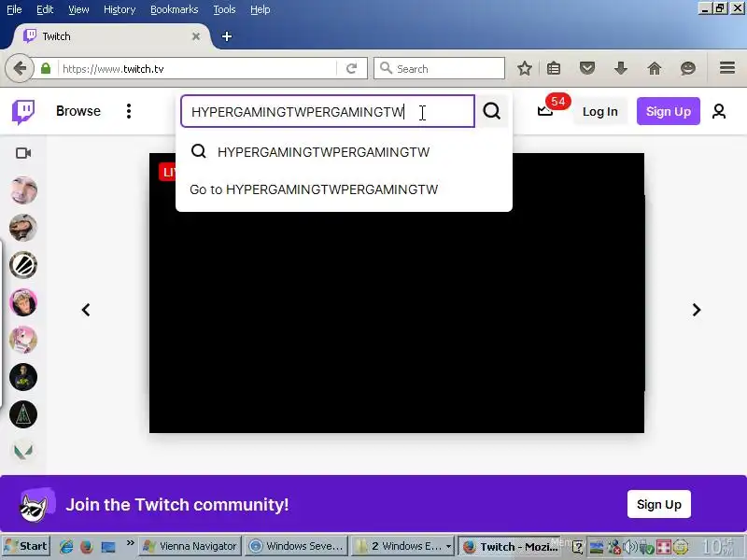Screen dimensions: 747x560
Task: Open the Vienna Navigator taskbar item
Action: tap(190, 546)
